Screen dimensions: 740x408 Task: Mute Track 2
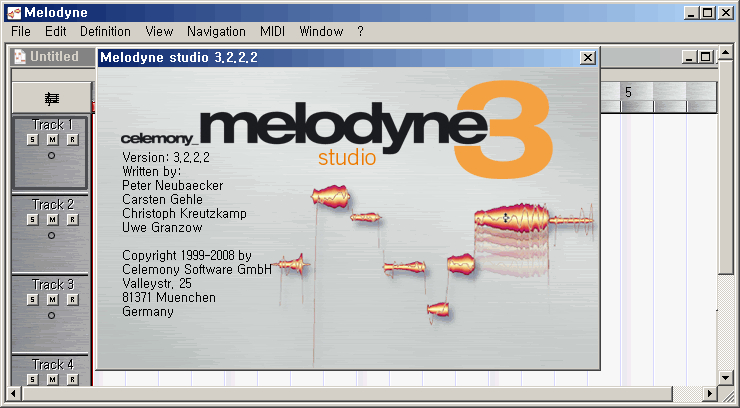pyautogui.click(x=52, y=219)
